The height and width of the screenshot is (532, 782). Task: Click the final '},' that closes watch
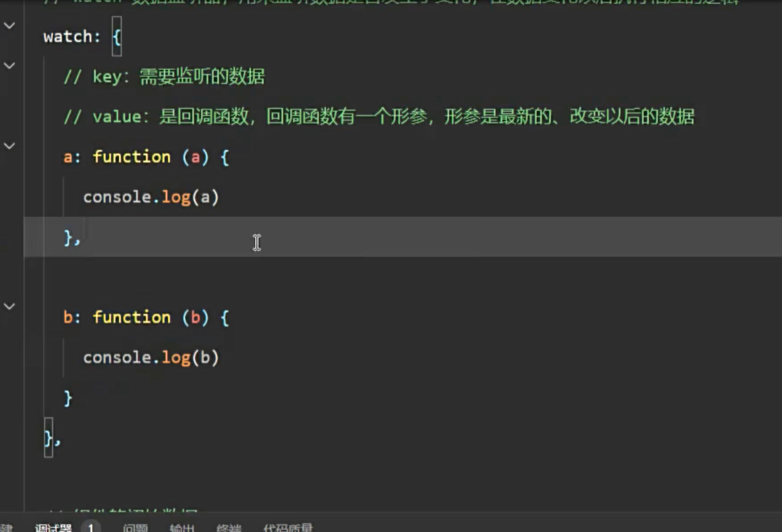(x=52, y=438)
